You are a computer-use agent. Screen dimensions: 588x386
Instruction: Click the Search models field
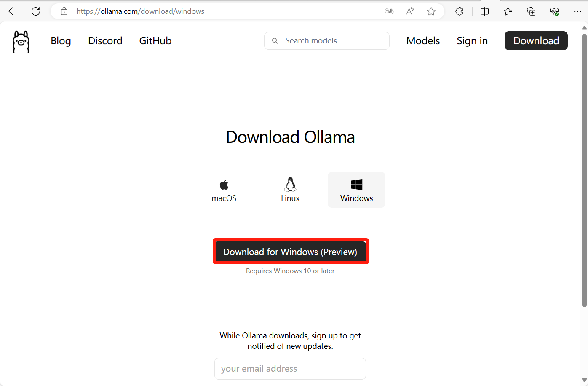(333, 41)
